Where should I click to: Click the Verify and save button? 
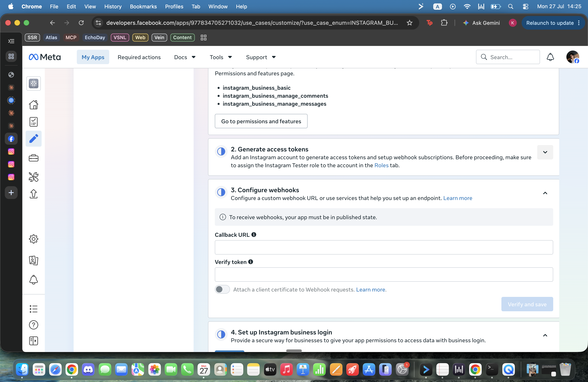click(527, 304)
